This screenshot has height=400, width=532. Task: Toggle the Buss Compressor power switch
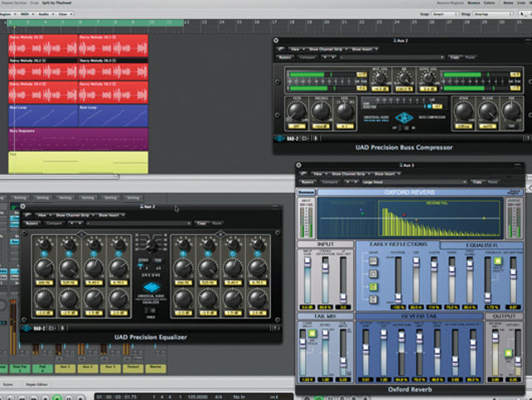point(404,128)
